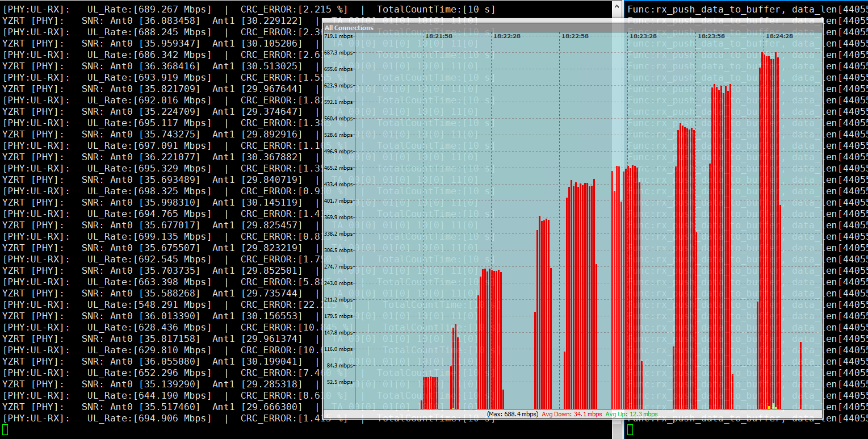Viewport: 868px width, 439px height.
Task: Click the 243.0 mbps axis label
Action: click(338, 283)
